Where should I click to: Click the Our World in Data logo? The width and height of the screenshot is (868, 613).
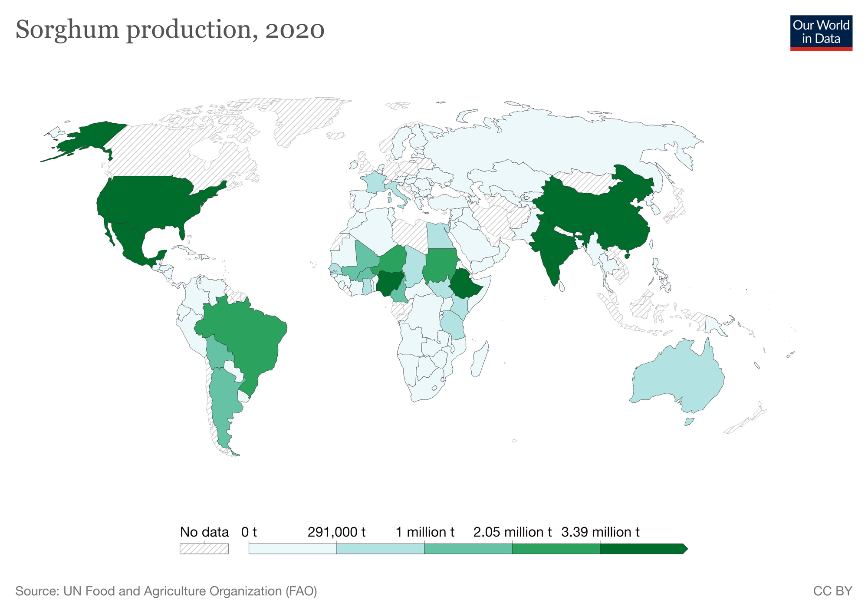coord(821,33)
